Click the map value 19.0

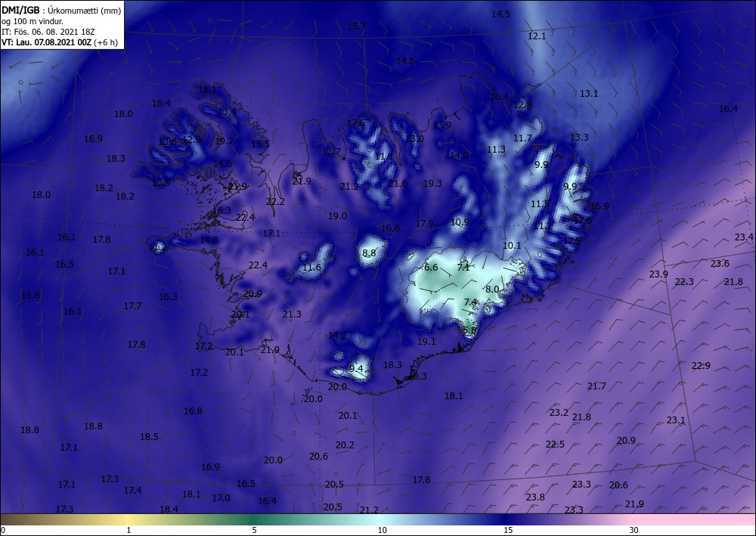coord(337,216)
